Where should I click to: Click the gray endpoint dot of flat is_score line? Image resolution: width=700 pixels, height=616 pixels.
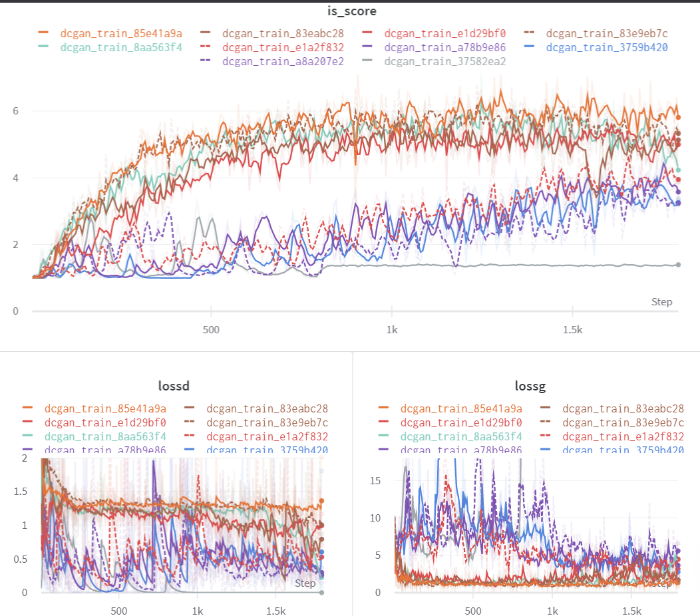[678, 265]
